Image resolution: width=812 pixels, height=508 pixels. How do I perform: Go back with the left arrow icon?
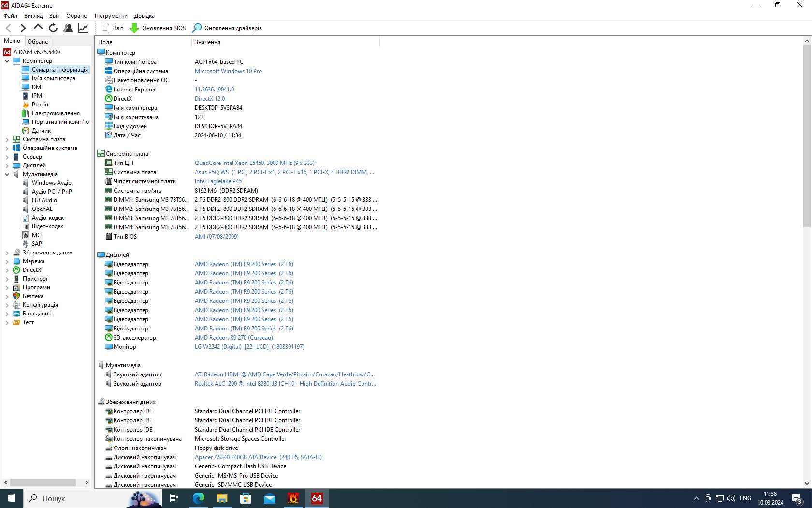click(x=9, y=28)
